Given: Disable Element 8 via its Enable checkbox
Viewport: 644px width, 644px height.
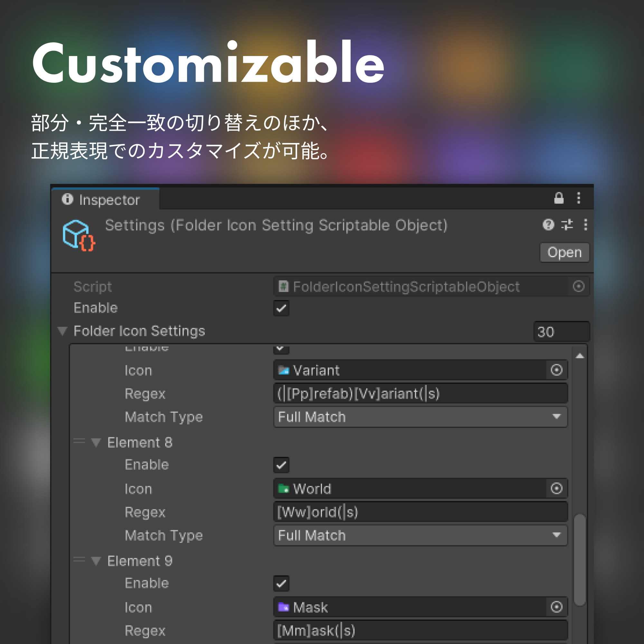Looking at the screenshot, I should pos(281,464).
